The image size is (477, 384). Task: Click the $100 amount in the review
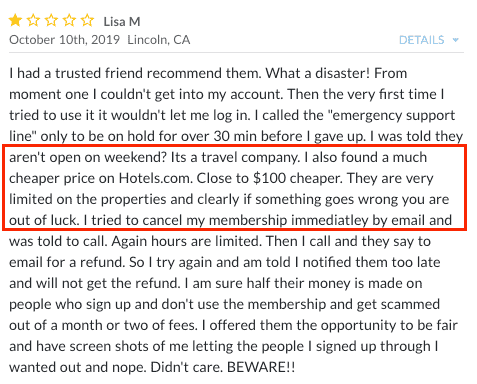pyautogui.click(x=269, y=178)
